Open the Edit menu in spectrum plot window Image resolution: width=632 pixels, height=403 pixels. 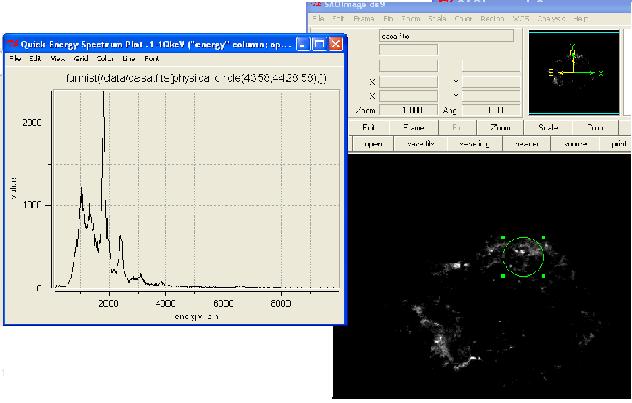tap(35, 59)
